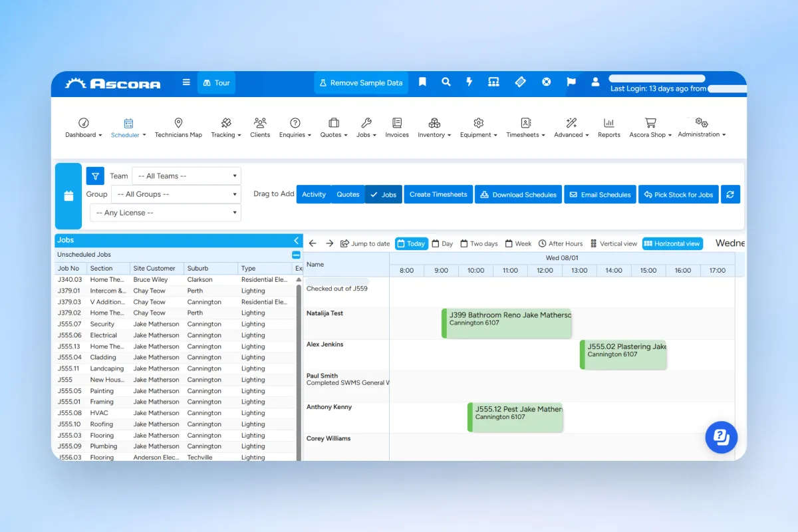The height and width of the screenshot is (532, 798).
Task: Click the Pick Stock for Jobs button
Action: coord(679,194)
